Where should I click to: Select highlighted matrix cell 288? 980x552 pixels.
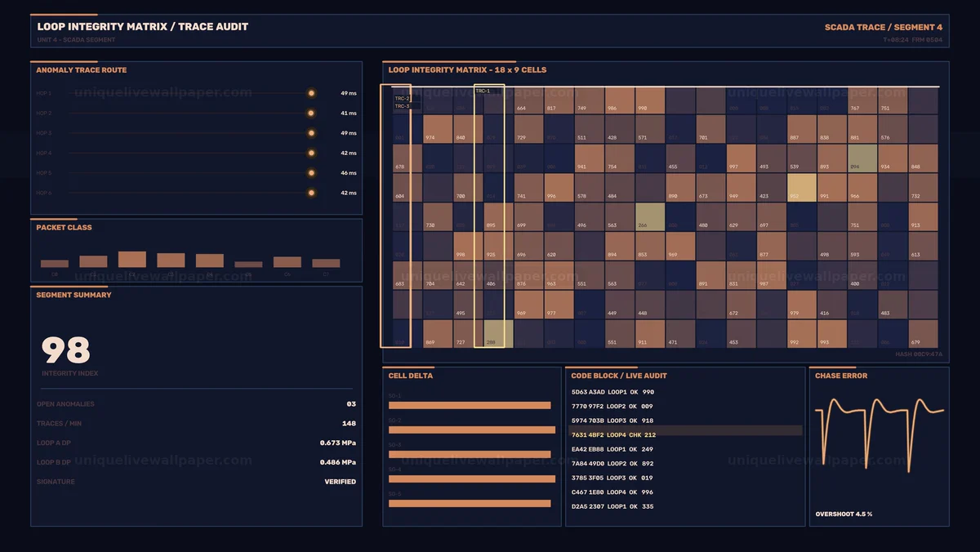click(498, 334)
